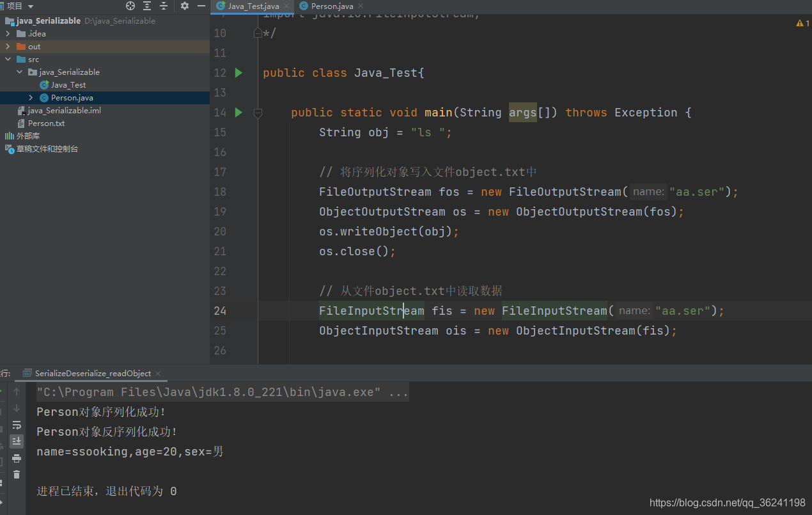Screen dimensions: 812x515
Task: Click the comment '从文件object.txt中读取数据'
Action: pos(421,291)
